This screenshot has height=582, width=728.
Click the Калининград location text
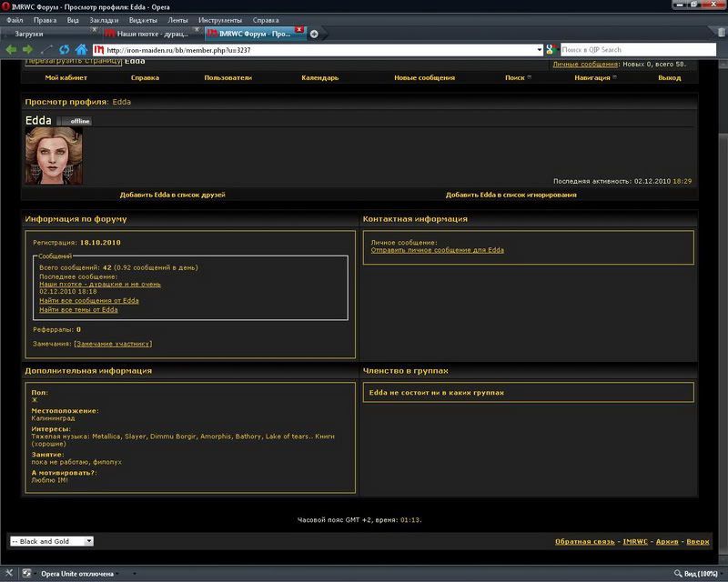[x=53, y=417]
